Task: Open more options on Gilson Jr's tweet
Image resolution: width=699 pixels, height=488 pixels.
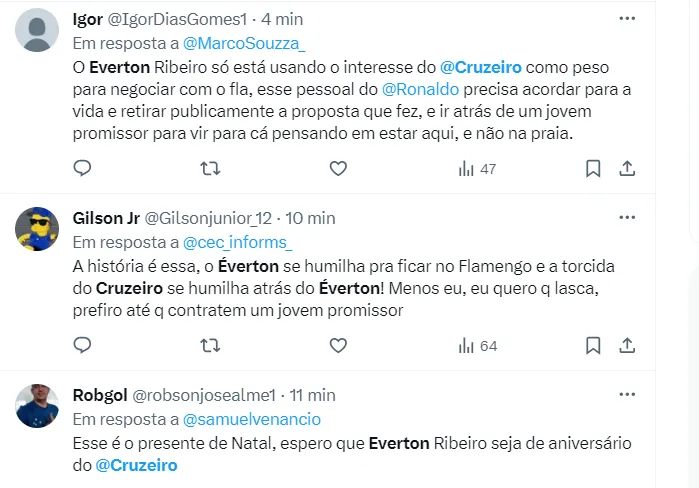Action: (627, 217)
